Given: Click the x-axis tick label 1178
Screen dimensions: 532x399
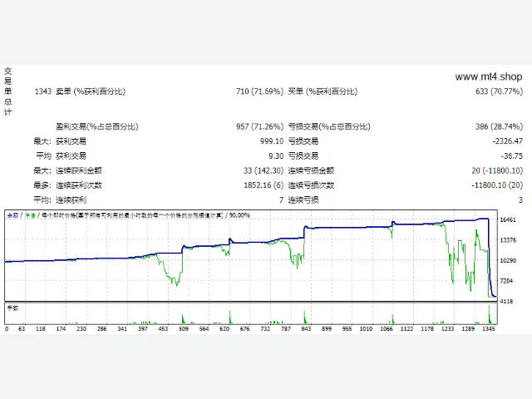Looking at the screenshot, I should [427, 329].
